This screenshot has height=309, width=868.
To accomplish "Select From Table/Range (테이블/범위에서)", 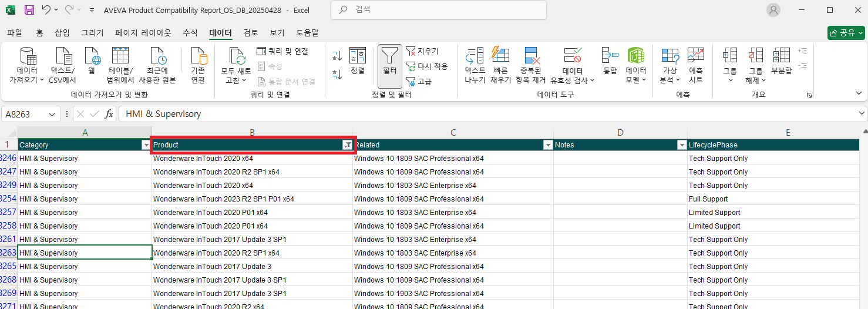I will (120, 65).
